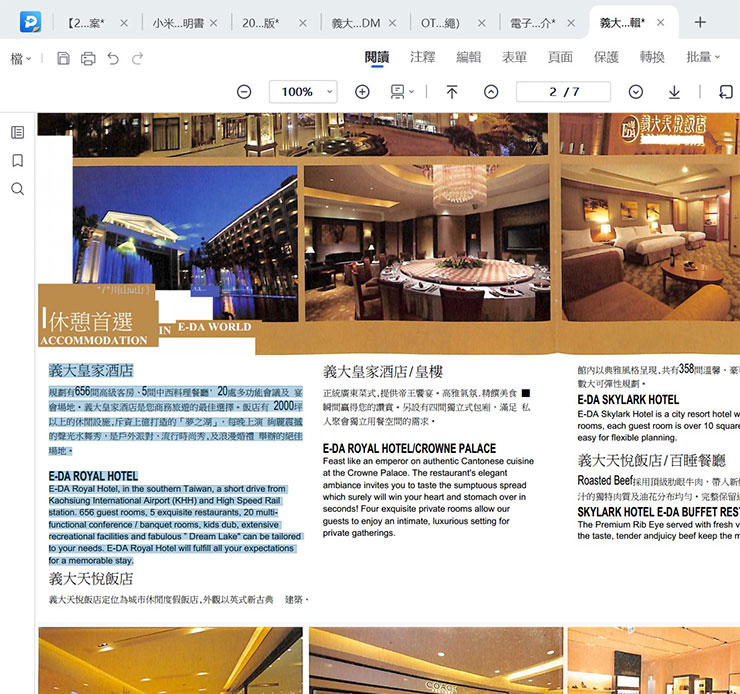The height and width of the screenshot is (694, 740).
Task: Open a new tab with plus button
Action: pyautogui.click(x=700, y=22)
